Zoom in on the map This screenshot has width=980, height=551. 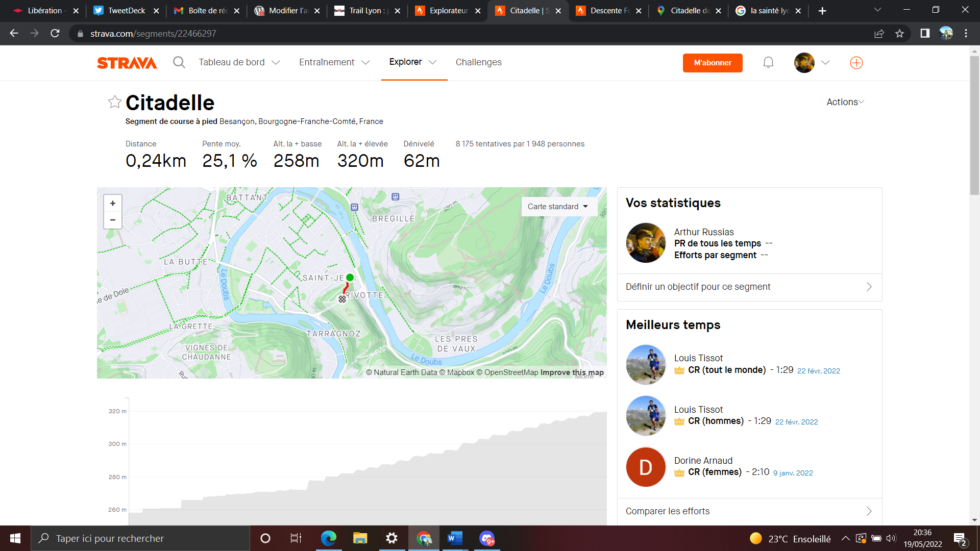pyautogui.click(x=113, y=203)
